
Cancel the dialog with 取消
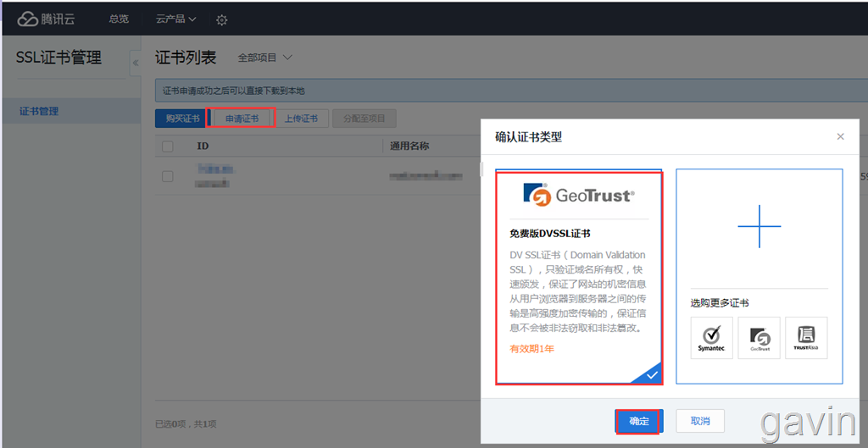click(699, 421)
